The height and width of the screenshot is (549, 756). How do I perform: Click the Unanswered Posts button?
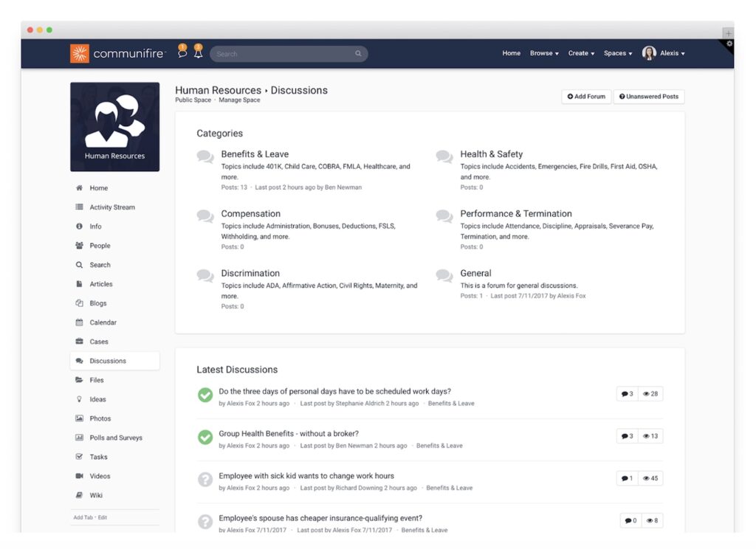click(648, 97)
